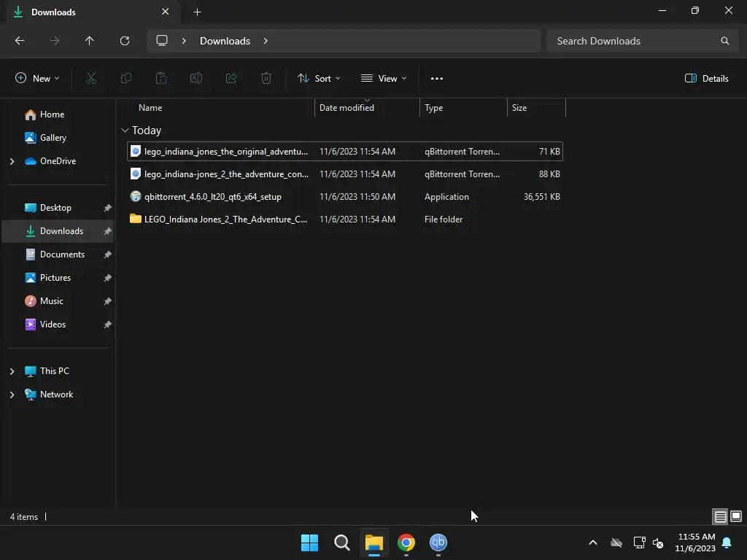Unpin Desktop using its pin icon
This screenshot has width=747, height=560.
[108, 208]
